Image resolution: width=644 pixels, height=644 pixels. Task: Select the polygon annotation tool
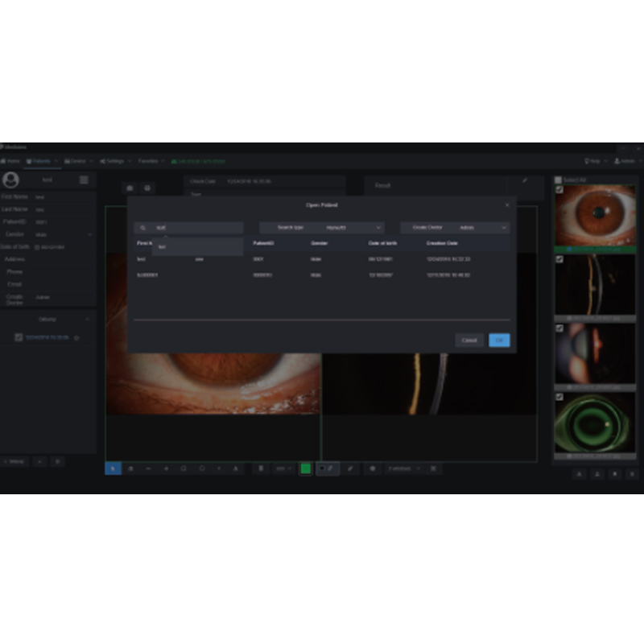[x=201, y=468]
